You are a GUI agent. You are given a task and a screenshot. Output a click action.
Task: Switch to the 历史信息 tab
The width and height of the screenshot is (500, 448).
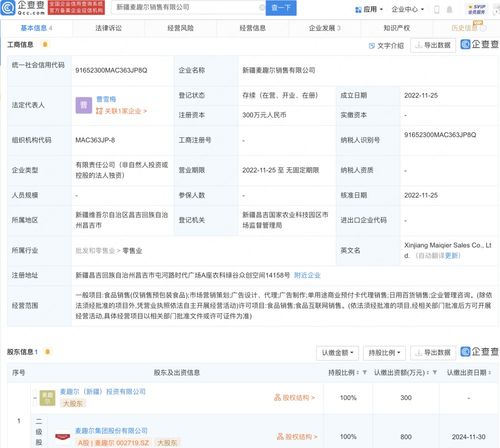467,28
